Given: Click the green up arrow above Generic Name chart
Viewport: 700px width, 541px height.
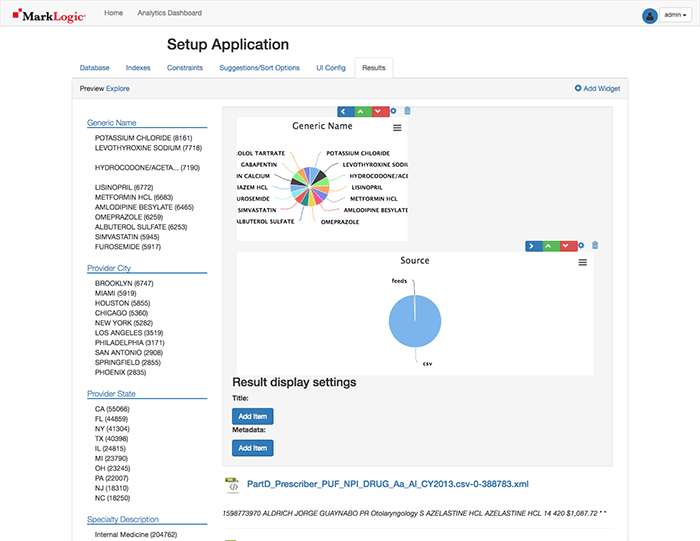Looking at the screenshot, I should pos(362,111).
